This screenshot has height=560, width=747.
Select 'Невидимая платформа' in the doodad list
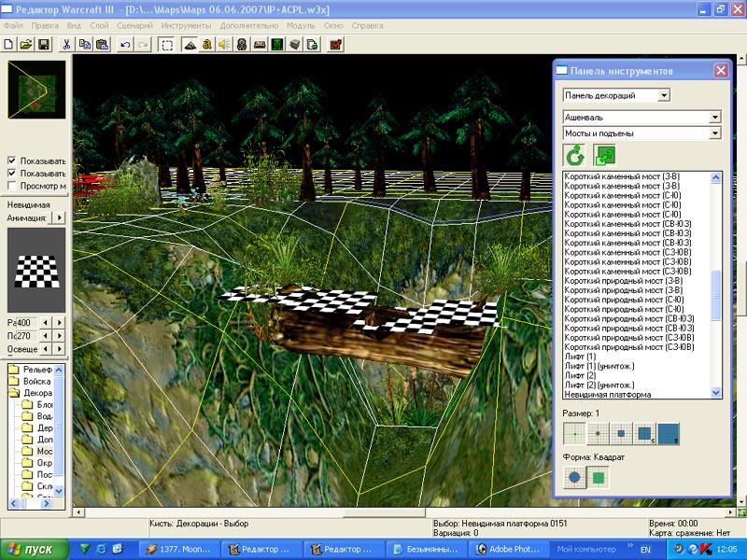point(607,394)
